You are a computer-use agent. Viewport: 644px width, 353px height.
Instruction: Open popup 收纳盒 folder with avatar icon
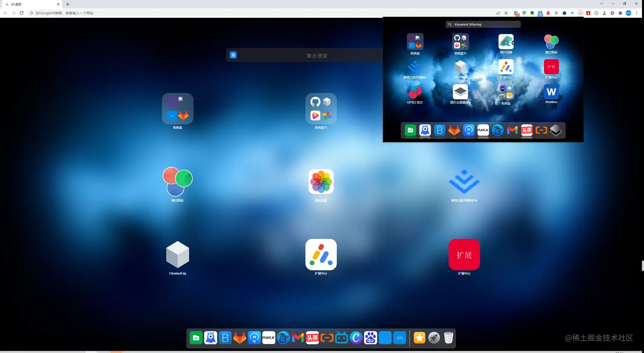coord(506,92)
